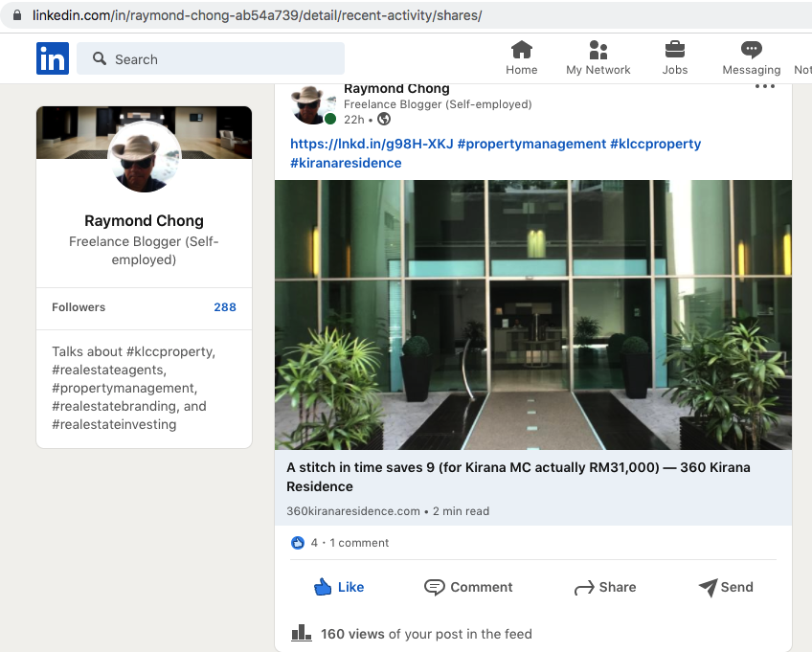The height and width of the screenshot is (652, 812).
Task: Click the search magnifier icon
Action: pos(100,58)
